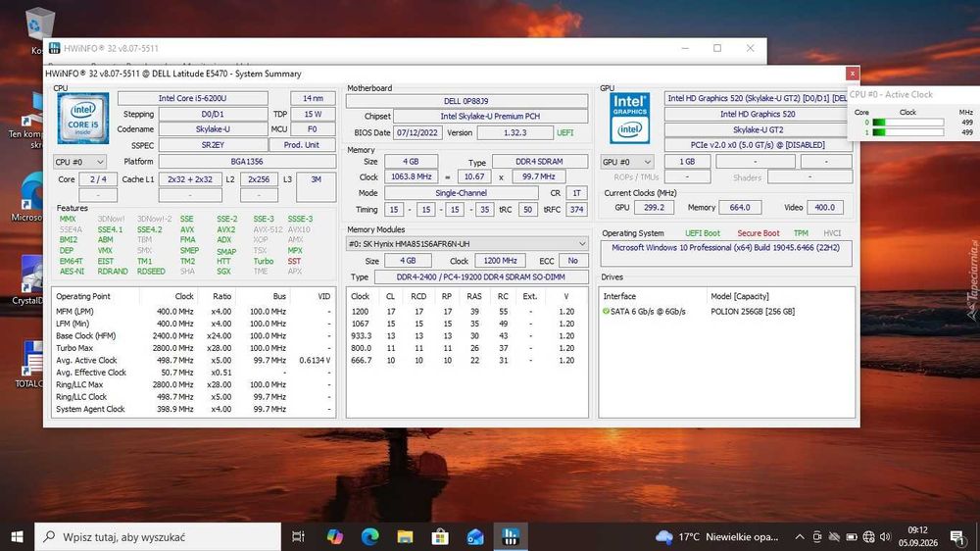Open the Windows Start menu

17,536
